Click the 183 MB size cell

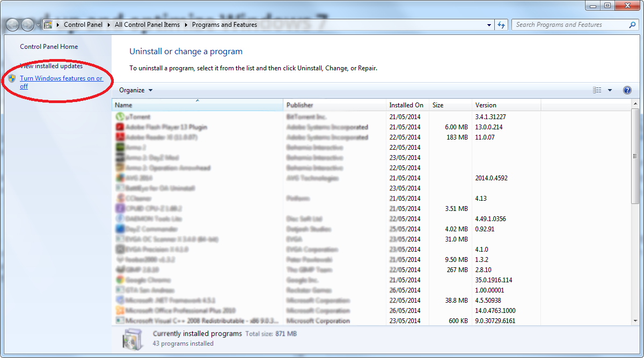(457, 137)
